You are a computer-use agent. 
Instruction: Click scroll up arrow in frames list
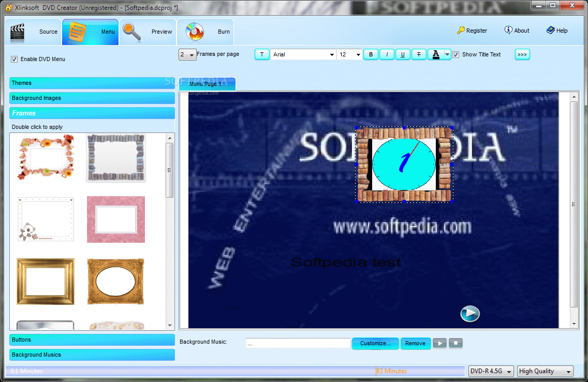coord(170,138)
